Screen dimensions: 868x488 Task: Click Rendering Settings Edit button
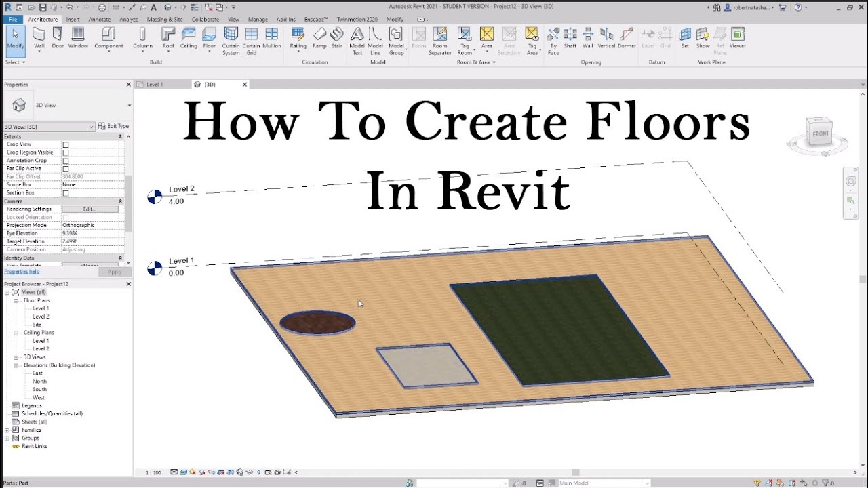point(90,209)
